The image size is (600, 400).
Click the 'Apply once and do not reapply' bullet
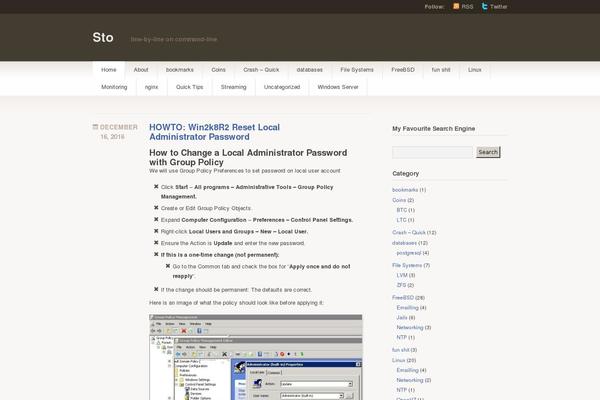click(x=261, y=271)
